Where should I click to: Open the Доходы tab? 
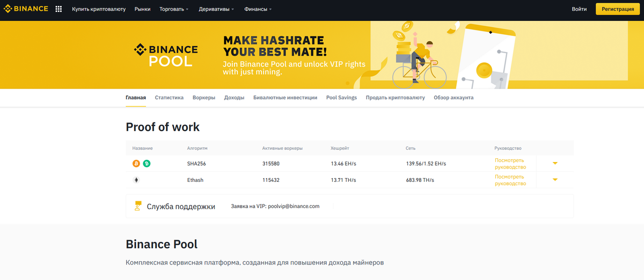(x=234, y=98)
